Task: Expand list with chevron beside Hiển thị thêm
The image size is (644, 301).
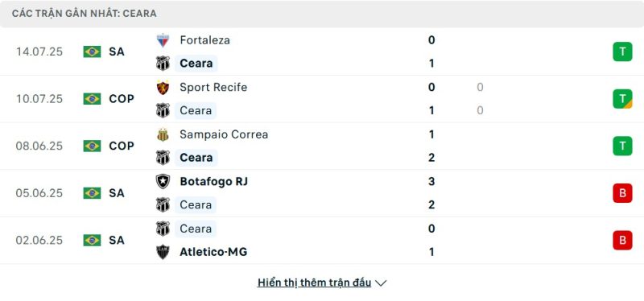Action: tap(381, 283)
